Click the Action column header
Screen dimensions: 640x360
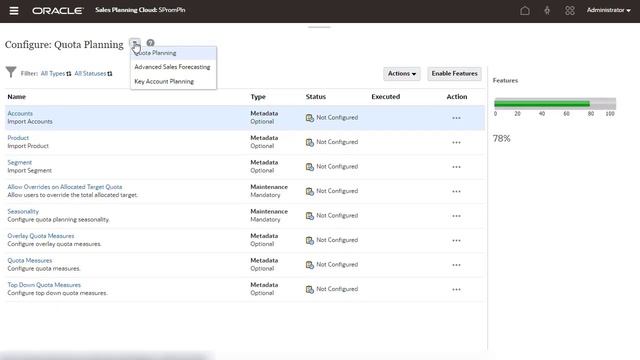click(457, 97)
